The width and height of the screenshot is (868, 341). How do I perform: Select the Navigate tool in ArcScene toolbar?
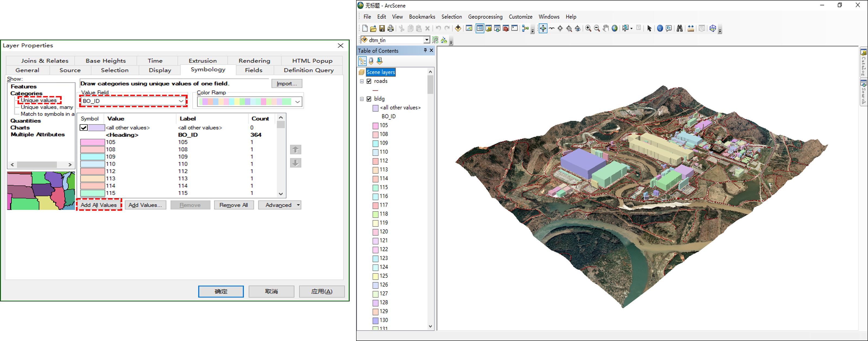(x=543, y=29)
